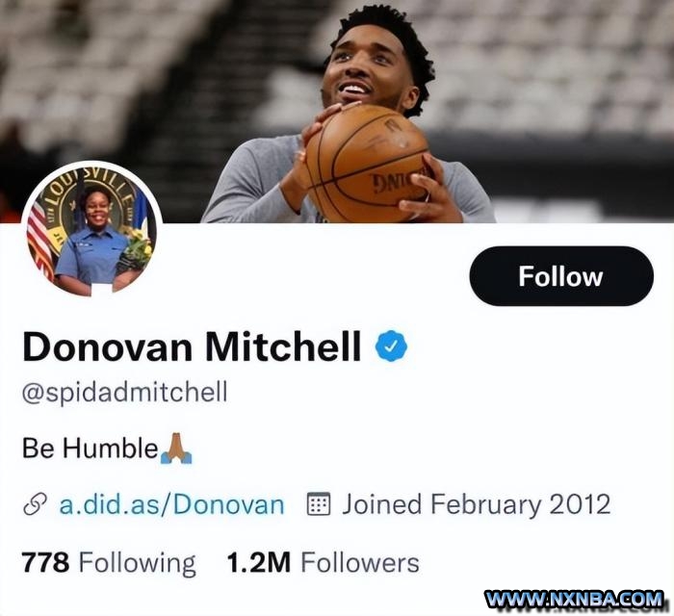The height and width of the screenshot is (616, 674).
Task: Click the calendar icon beside Joined date
Action: pyautogui.click(x=319, y=504)
